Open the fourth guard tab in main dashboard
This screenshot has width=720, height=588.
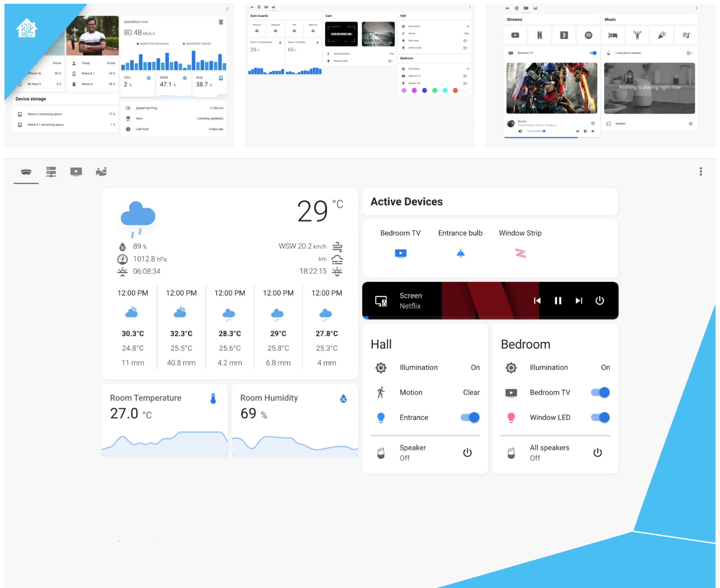pos(101,172)
